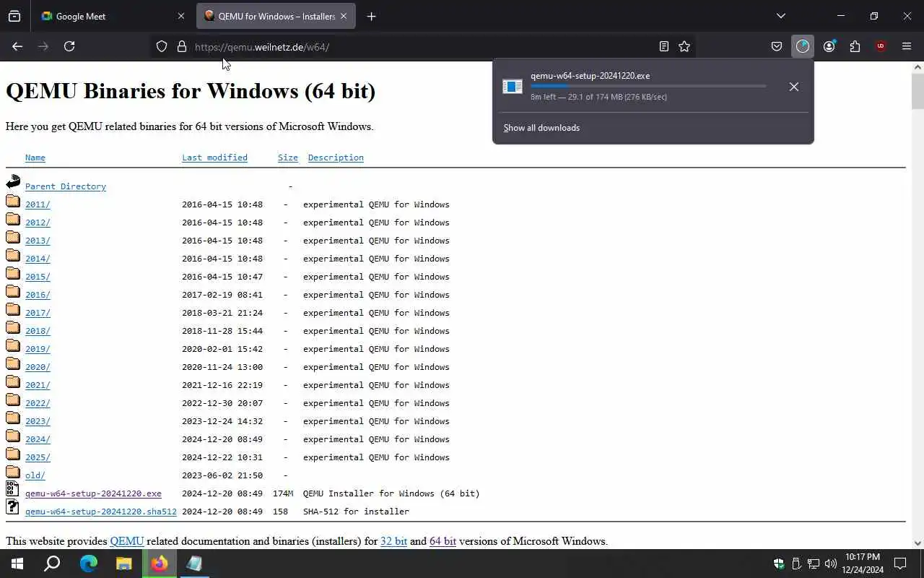Open qemu-w64-setup-20241220.sha512 link
Viewport: 924px width, 578px height.
101,512
